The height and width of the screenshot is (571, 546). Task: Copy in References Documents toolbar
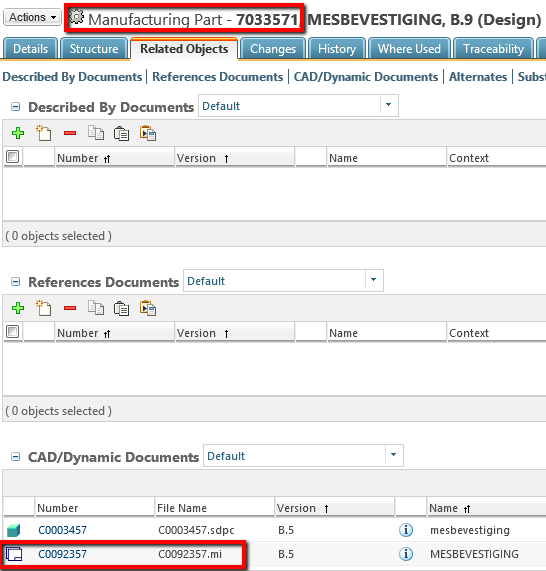click(x=96, y=308)
